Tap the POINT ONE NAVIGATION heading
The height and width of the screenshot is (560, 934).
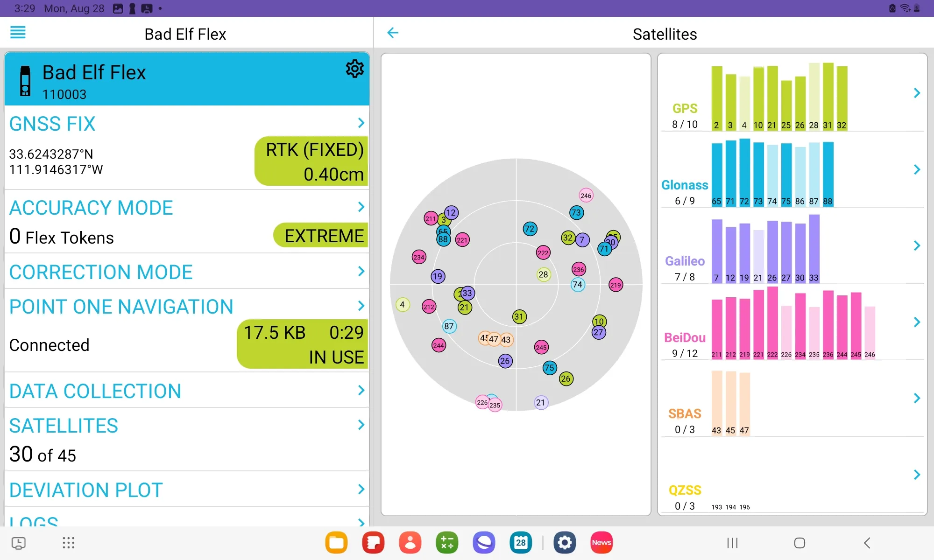coord(121,307)
